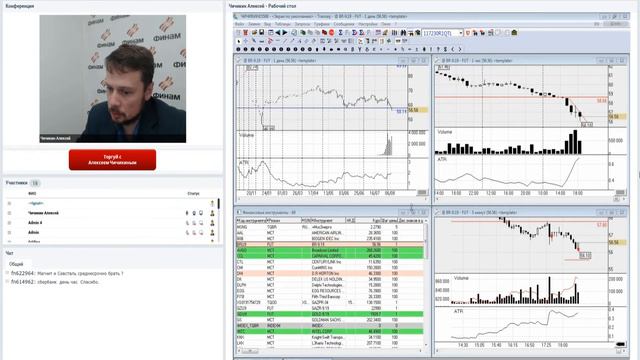Click the participants list vertical scrollbar thumb
The height and width of the screenshot is (360, 640).
[x=219, y=204]
